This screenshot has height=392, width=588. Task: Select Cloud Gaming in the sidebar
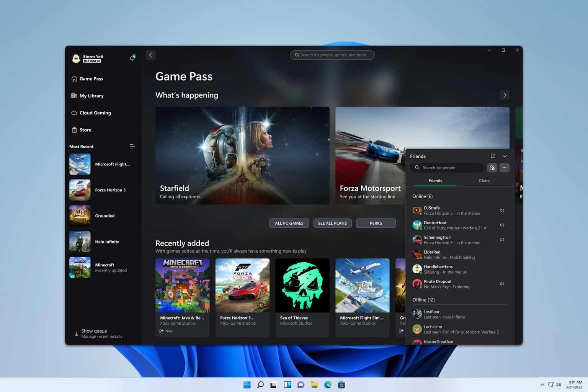pyautogui.click(x=91, y=113)
